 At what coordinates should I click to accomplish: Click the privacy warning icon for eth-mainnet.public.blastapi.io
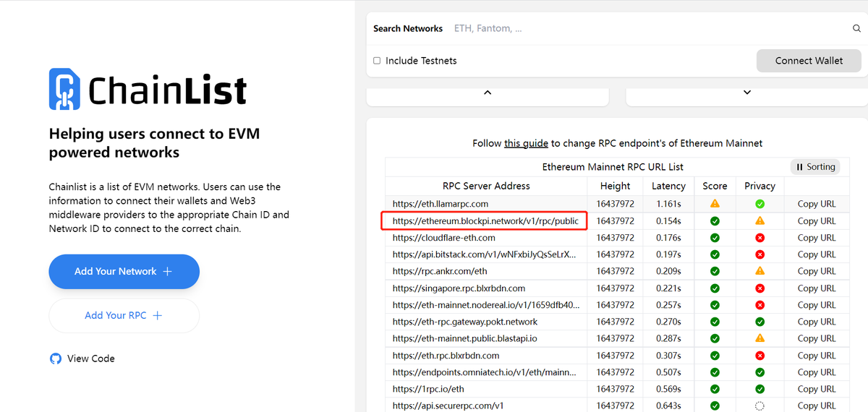[759, 338]
